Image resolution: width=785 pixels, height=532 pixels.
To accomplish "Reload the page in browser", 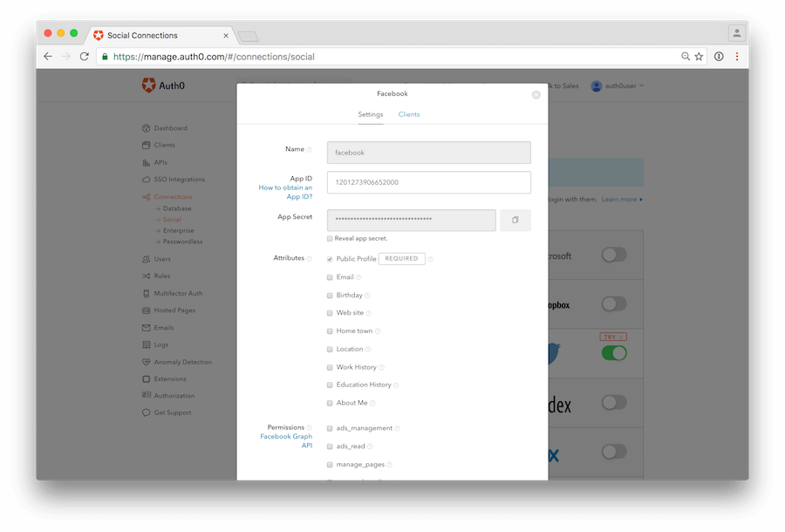I will coord(85,57).
